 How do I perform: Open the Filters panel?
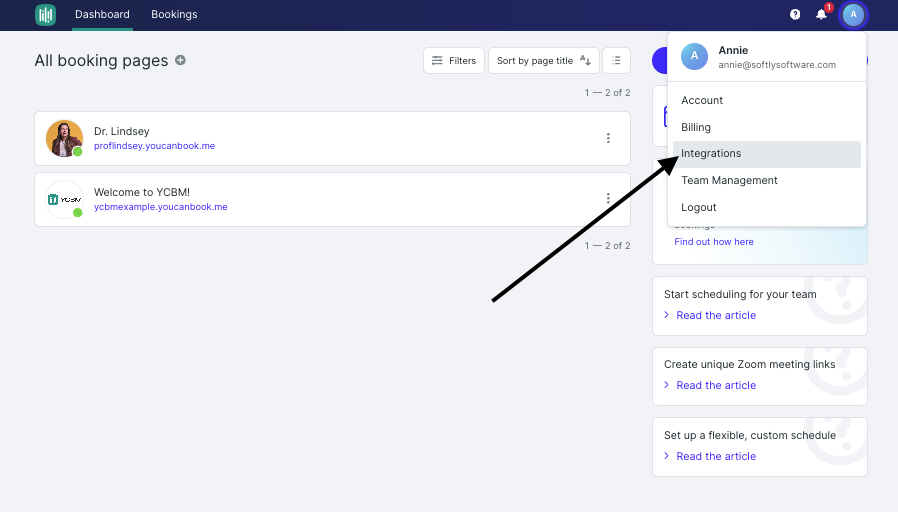pyautogui.click(x=454, y=60)
